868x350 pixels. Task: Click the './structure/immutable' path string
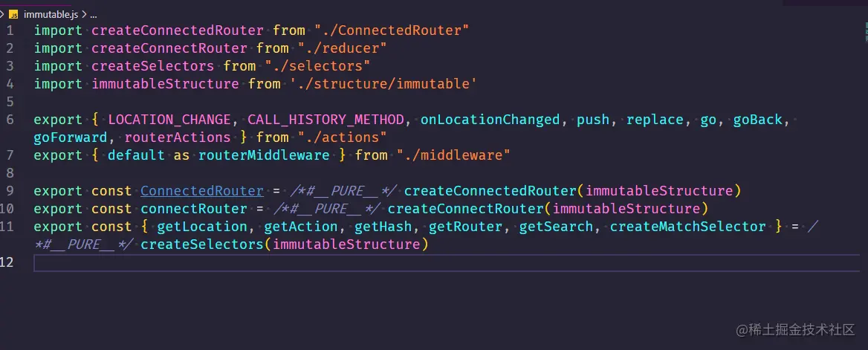[x=383, y=84]
